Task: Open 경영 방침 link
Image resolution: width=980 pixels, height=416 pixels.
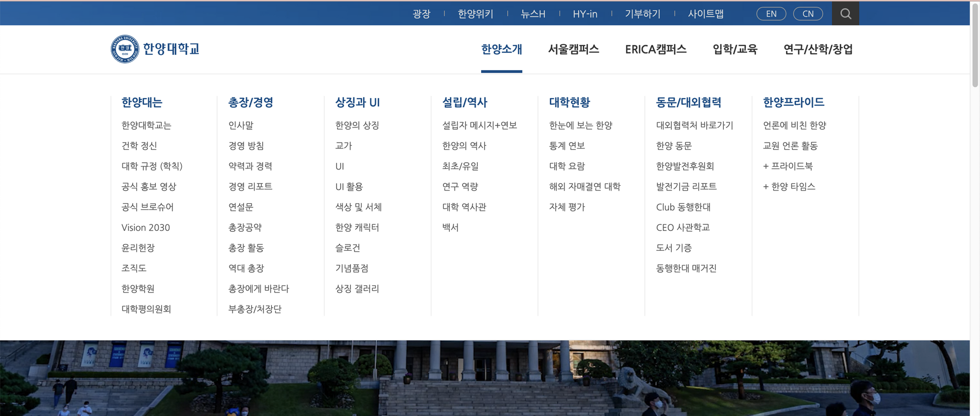Action: (x=246, y=146)
